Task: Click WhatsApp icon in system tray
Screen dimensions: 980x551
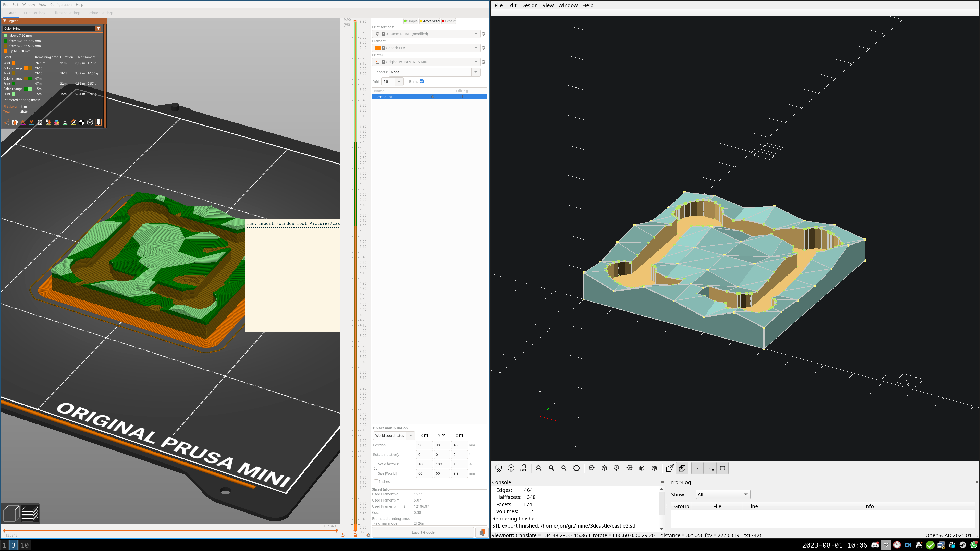Action: [x=974, y=545]
